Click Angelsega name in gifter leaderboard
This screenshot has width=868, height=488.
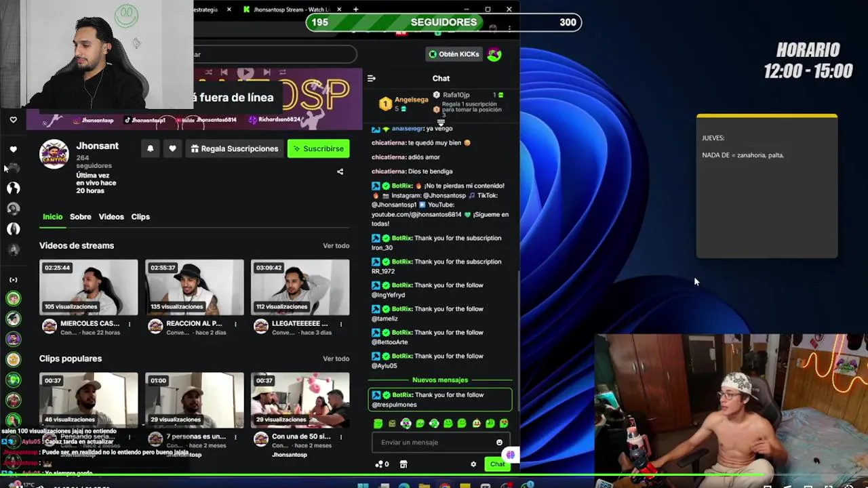point(411,100)
